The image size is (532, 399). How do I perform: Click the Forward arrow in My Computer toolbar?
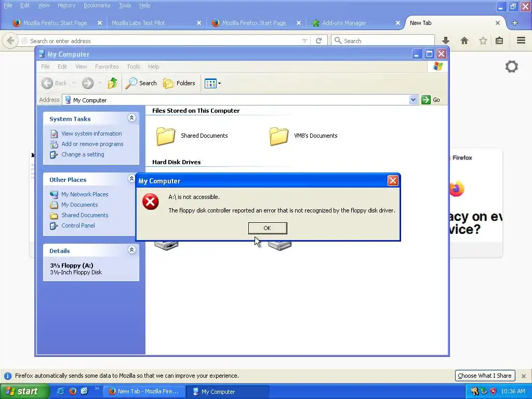point(87,83)
